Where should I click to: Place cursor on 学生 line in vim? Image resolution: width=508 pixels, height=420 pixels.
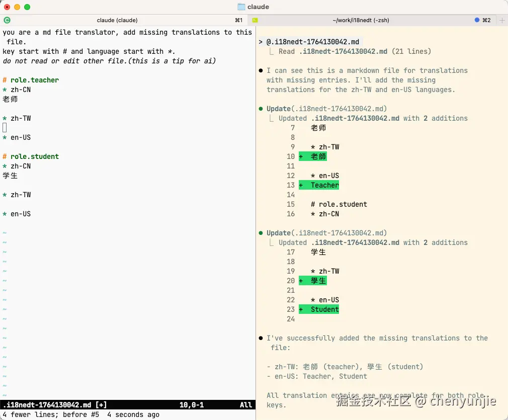coord(10,176)
